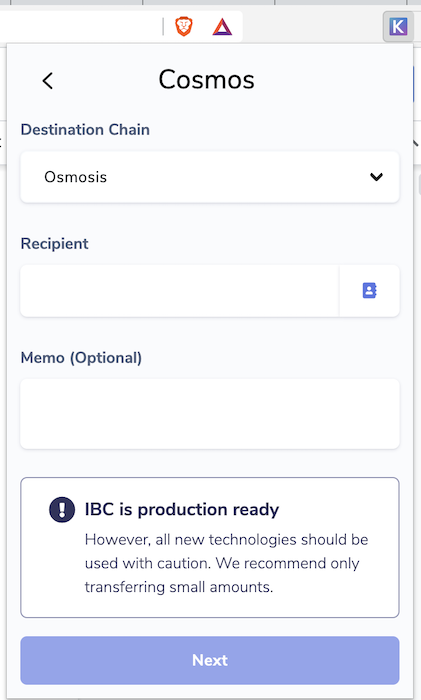The height and width of the screenshot is (700, 421).
Task: Click the word Osmosis in the selector
Action: click(x=75, y=177)
